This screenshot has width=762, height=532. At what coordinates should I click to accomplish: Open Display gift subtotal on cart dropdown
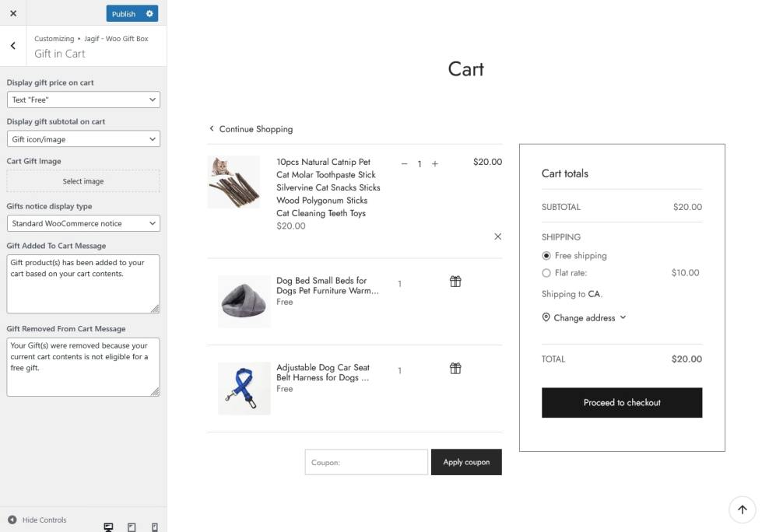click(83, 139)
